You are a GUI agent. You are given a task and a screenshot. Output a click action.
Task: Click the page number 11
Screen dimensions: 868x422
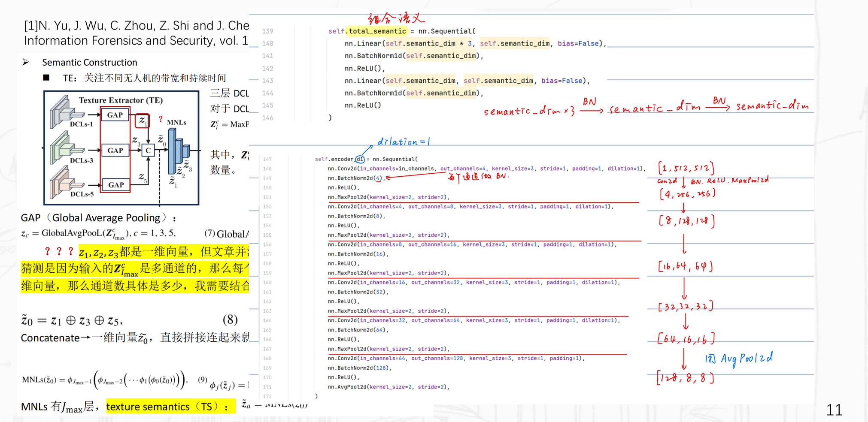[x=834, y=410]
